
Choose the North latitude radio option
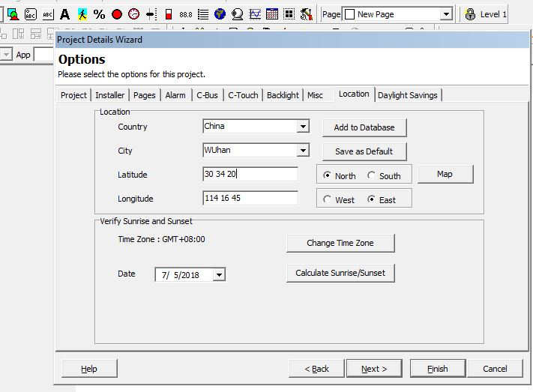pyautogui.click(x=327, y=175)
